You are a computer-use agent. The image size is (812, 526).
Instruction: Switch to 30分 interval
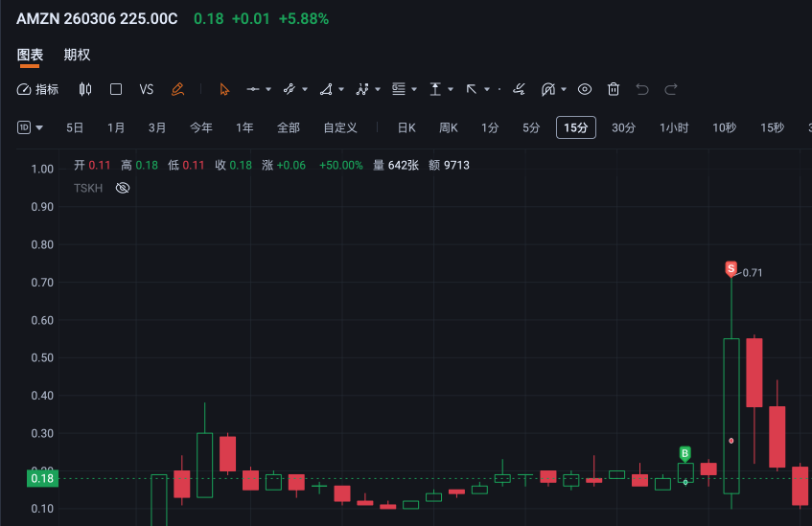(x=623, y=127)
